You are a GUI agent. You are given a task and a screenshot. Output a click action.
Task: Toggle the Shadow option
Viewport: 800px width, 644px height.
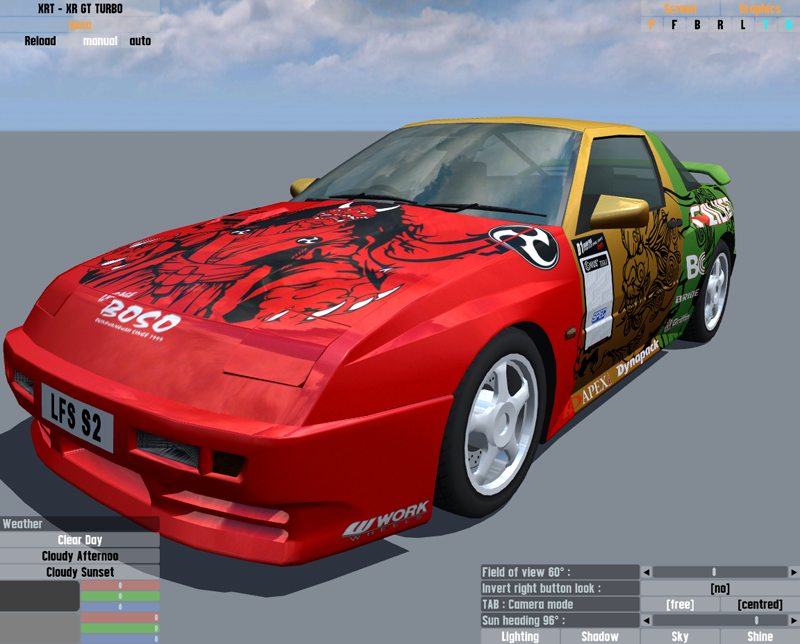point(600,636)
